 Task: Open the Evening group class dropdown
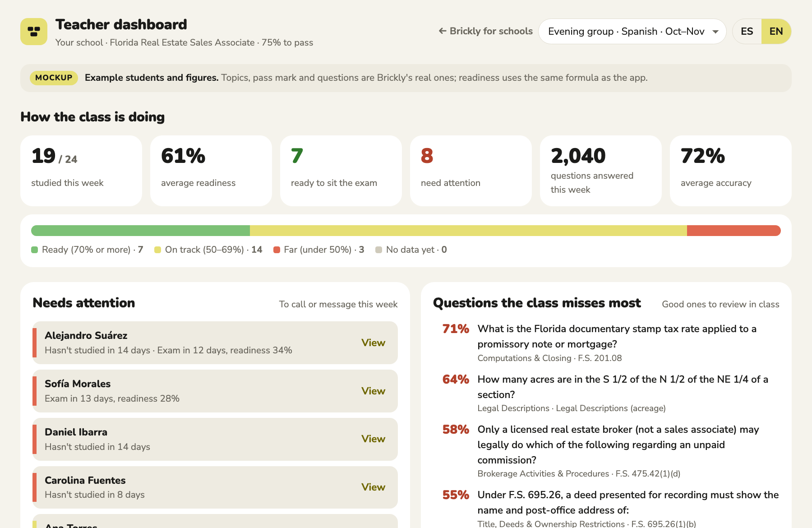pos(632,32)
